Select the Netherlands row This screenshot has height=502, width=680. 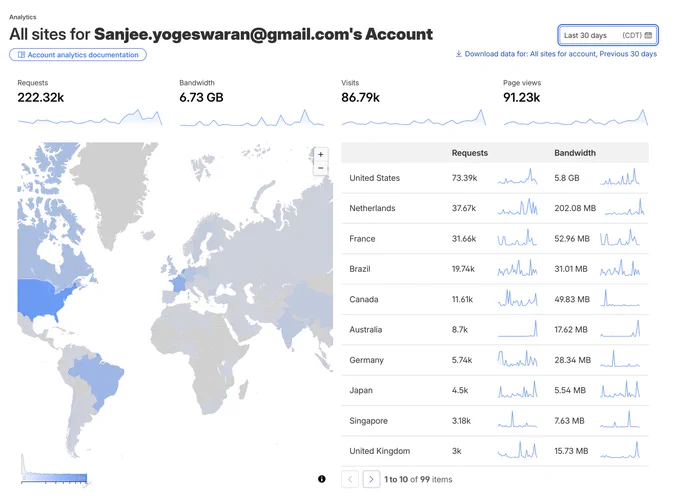[x=495, y=209]
